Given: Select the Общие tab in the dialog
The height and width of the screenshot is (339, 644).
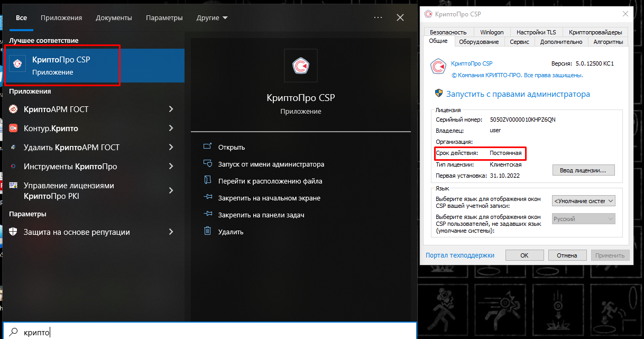Looking at the screenshot, I should point(438,41).
